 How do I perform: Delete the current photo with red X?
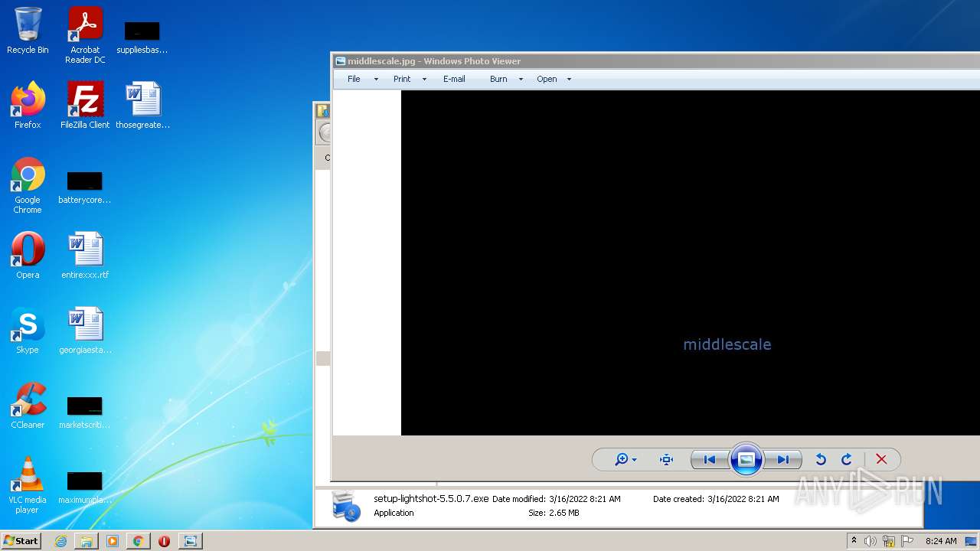pos(881,459)
